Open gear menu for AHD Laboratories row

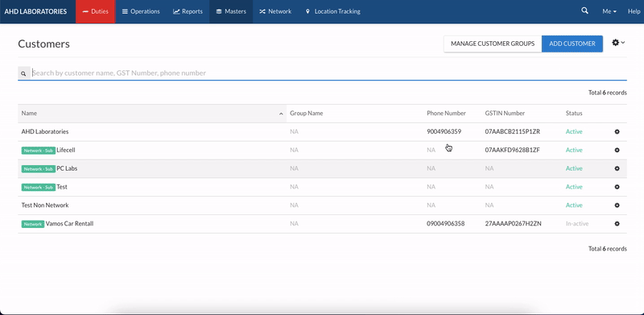pos(617,131)
